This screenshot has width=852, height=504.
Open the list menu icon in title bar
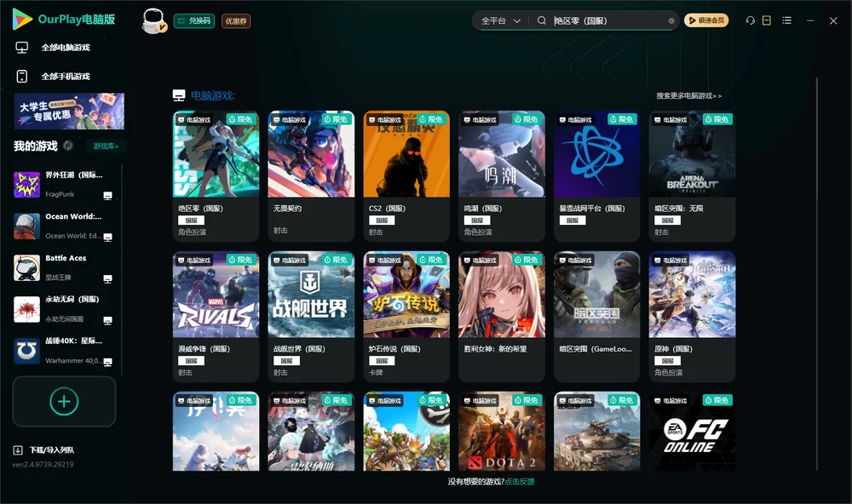pyautogui.click(x=786, y=20)
